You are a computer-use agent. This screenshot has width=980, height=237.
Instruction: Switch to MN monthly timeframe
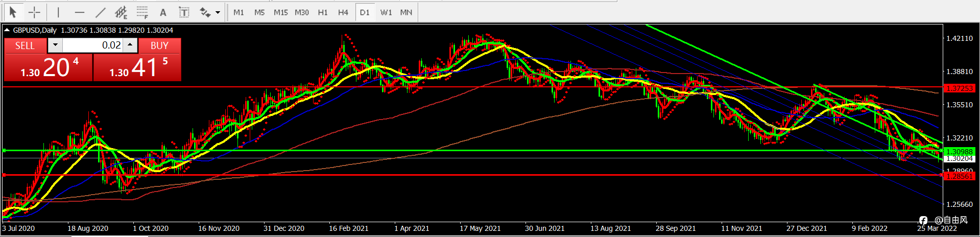click(406, 12)
